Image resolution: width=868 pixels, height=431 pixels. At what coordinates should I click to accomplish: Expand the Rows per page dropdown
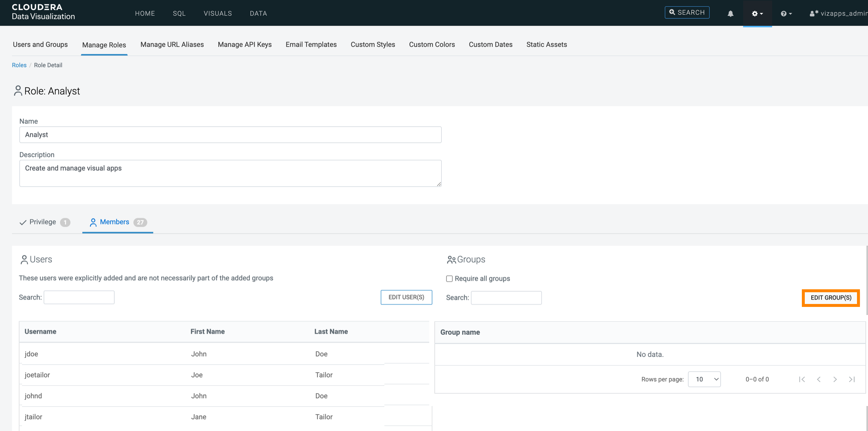(x=704, y=379)
